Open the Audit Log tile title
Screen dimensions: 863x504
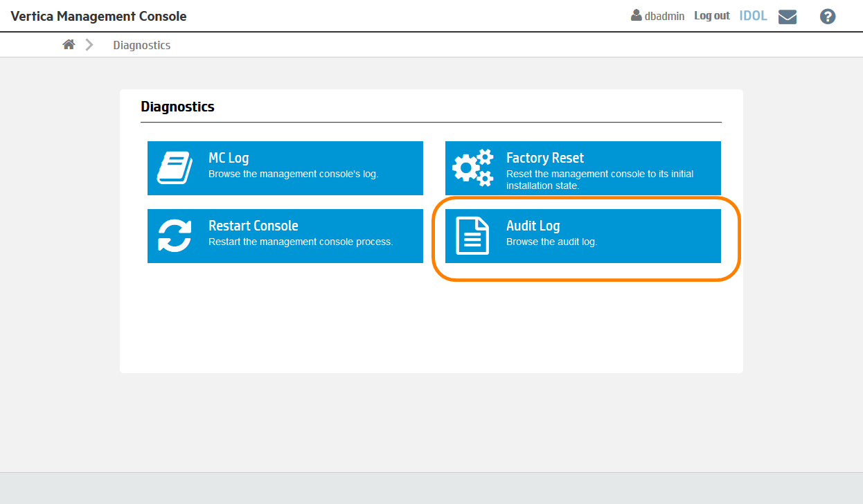533,226
